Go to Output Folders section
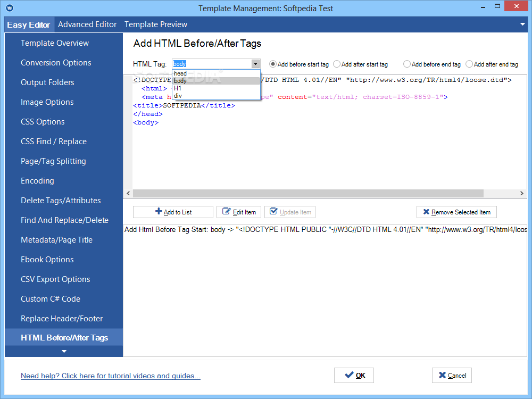532x399 pixels. click(x=64, y=82)
